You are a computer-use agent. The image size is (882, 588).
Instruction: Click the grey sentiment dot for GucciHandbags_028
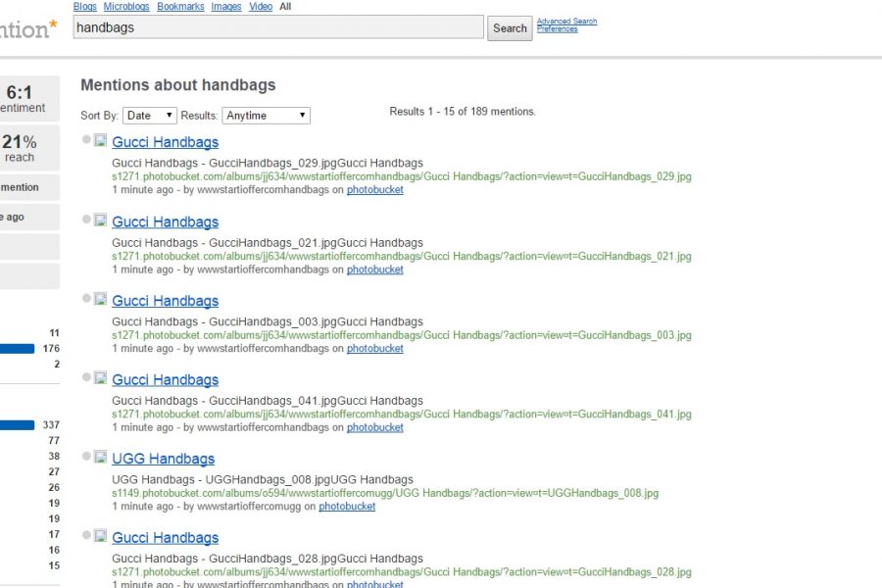coord(86,534)
